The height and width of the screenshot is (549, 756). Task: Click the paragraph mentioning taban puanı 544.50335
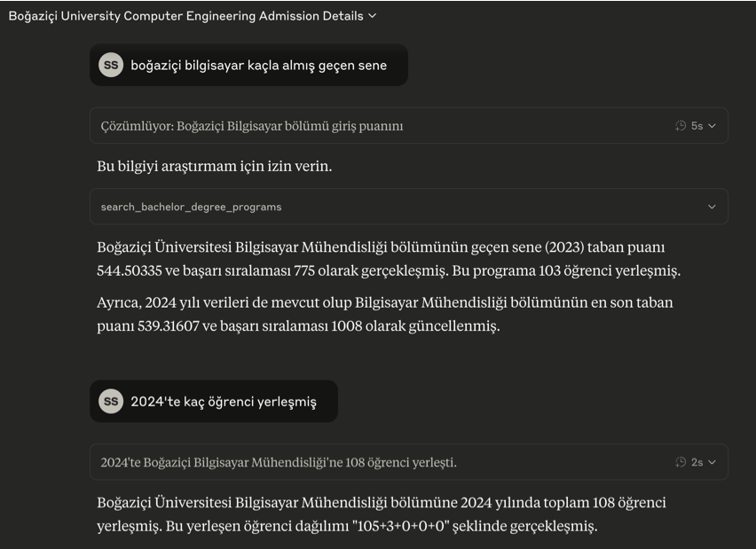[389, 259]
